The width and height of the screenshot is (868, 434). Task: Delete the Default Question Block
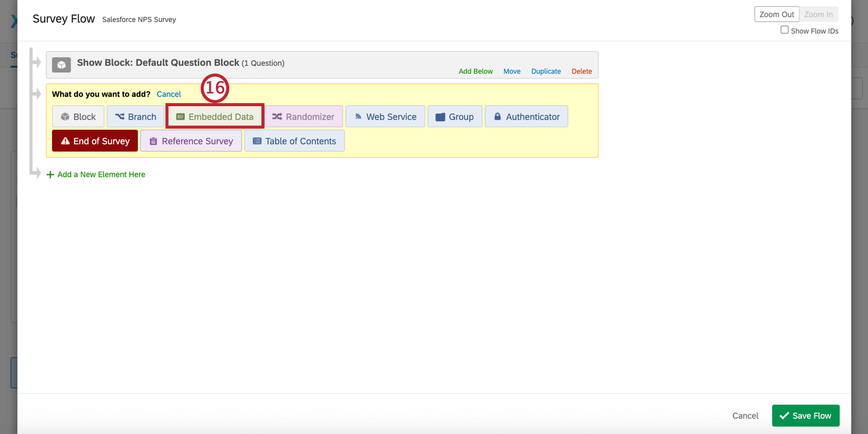click(x=582, y=71)
